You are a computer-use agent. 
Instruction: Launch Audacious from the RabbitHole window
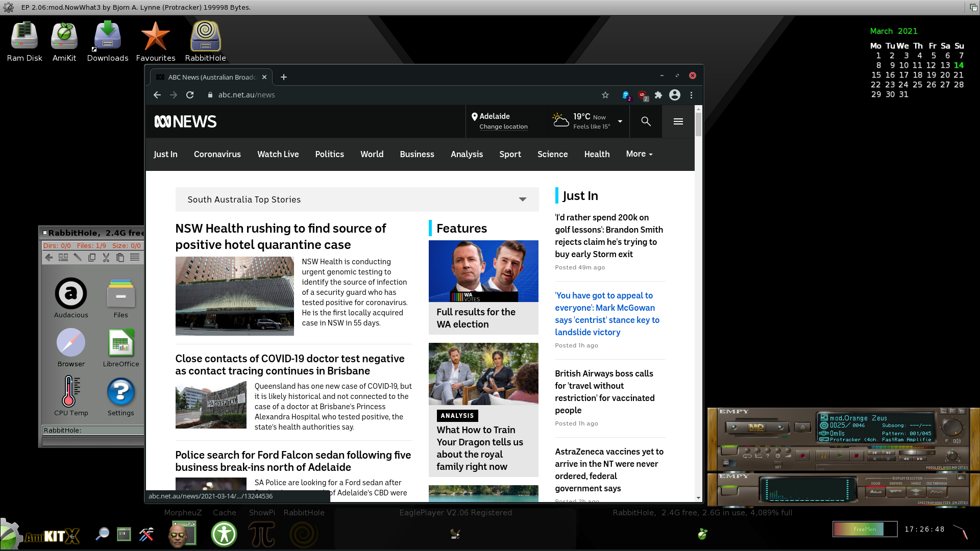pyautogui.click(x=71, y=298)
